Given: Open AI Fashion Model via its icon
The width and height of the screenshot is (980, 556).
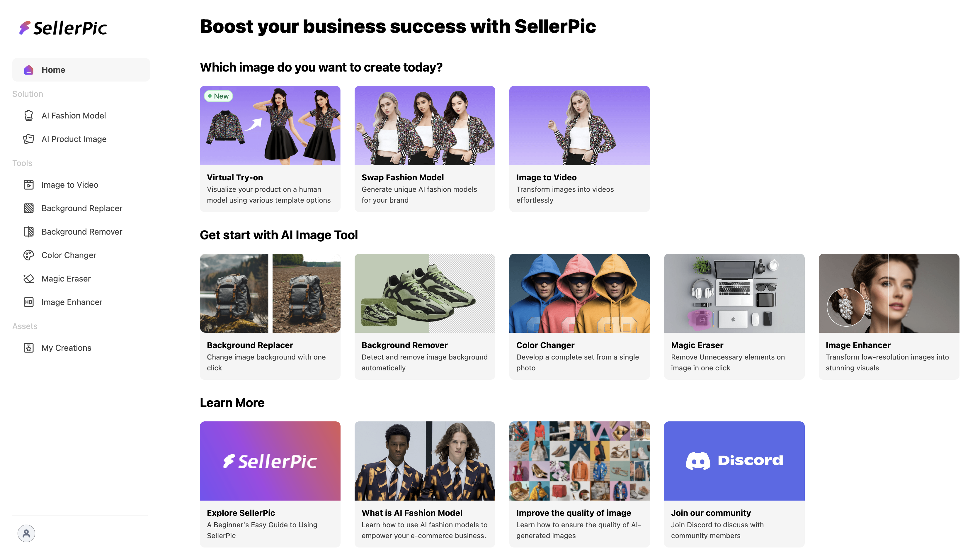Looking at the screenshot, I should pos(29,115).
